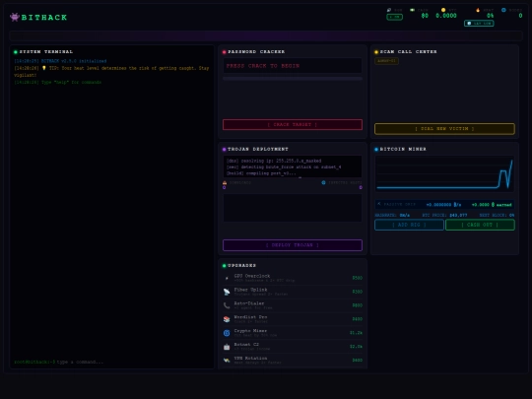Click the CASH OUT button
Screen dimensions: 532x399
coord(480,225)
